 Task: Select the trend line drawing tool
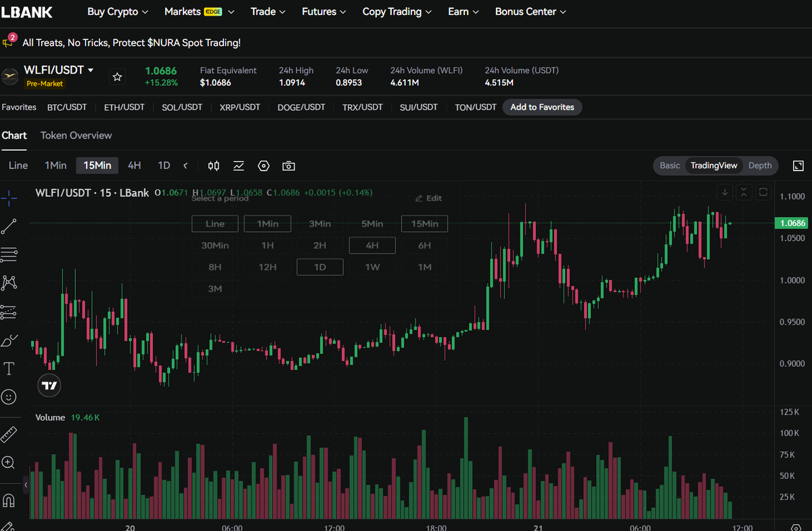pyautogui.click(x=9, y=227)
